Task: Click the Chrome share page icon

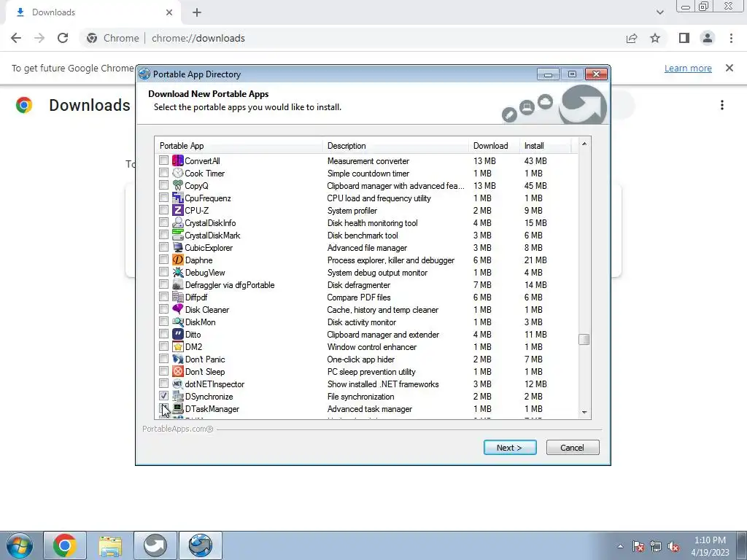Action: click(632, 38)
